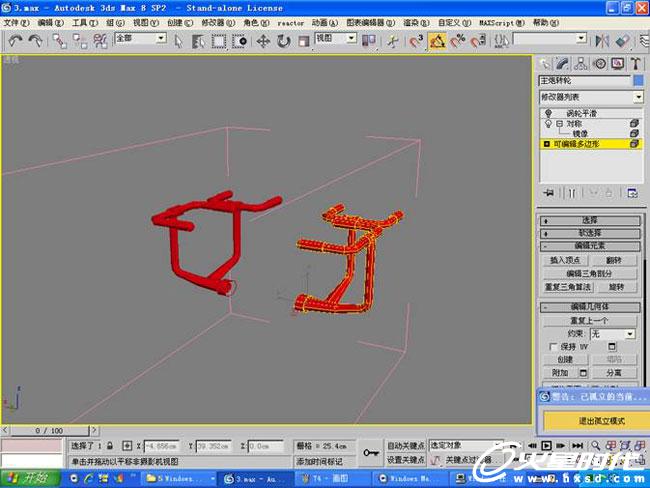The width and height of the screenshot is (650, 488).
Task: Click the Mirror tool icon
Action: pyautogui.click(x=602, y=41)
